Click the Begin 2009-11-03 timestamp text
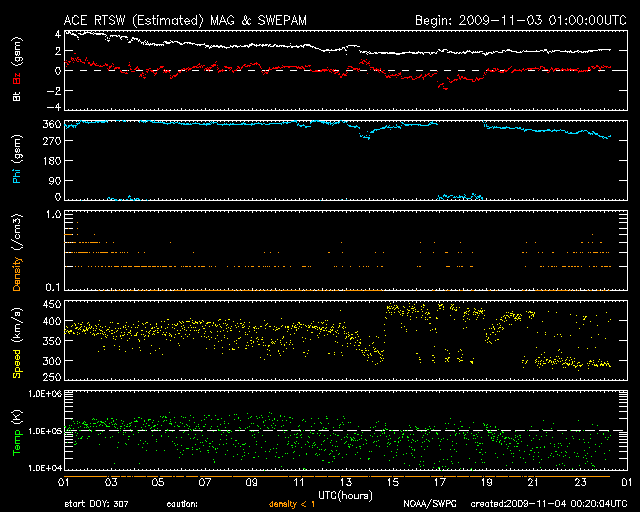Screen dimensions: 640x512 coord(519,20)
